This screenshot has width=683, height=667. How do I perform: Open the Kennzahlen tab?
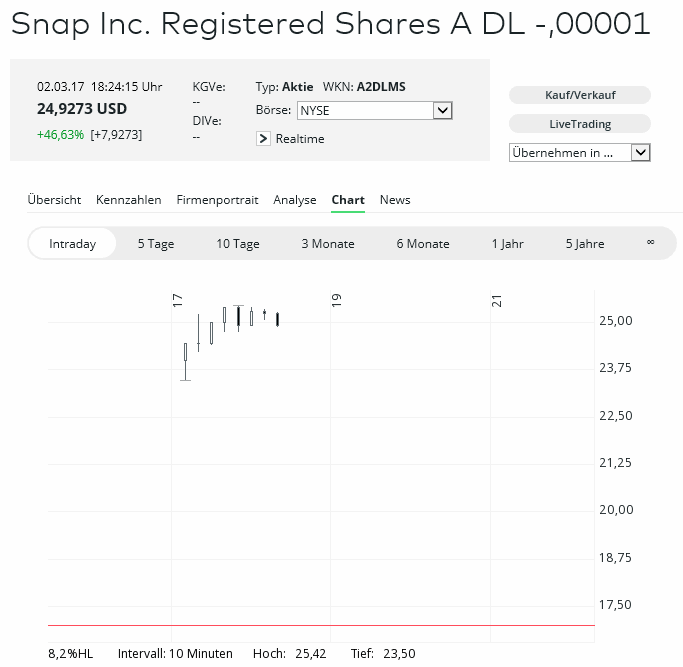[129, 200]
